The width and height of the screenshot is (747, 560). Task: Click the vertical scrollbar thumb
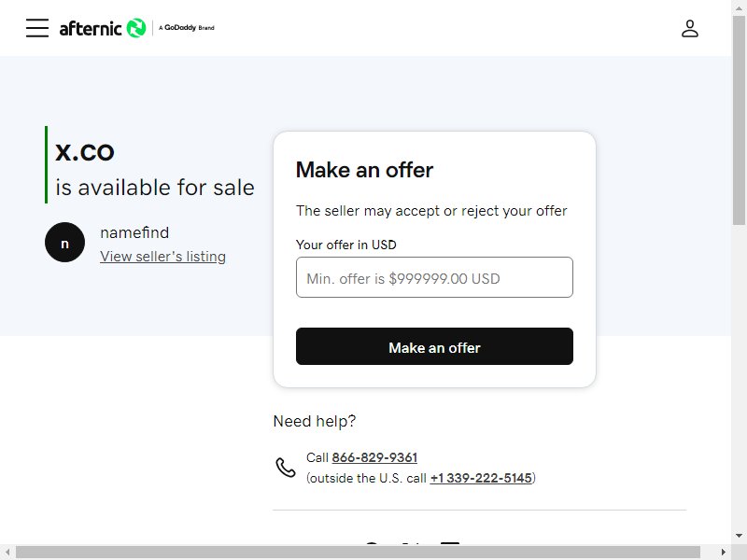click(739, 119)
